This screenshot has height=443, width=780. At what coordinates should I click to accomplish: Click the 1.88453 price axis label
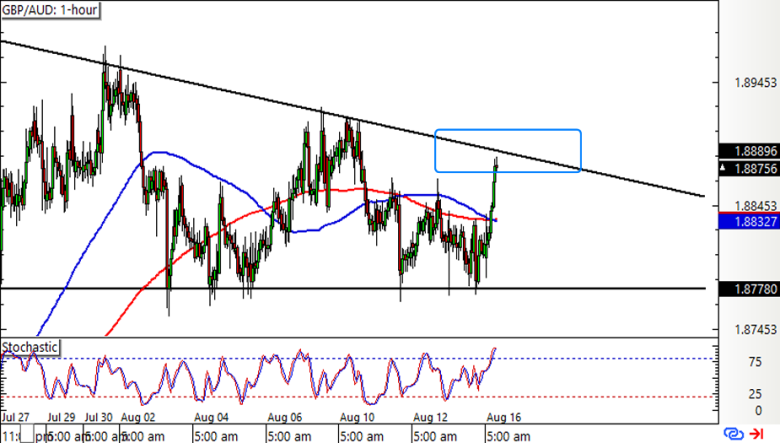755,206
